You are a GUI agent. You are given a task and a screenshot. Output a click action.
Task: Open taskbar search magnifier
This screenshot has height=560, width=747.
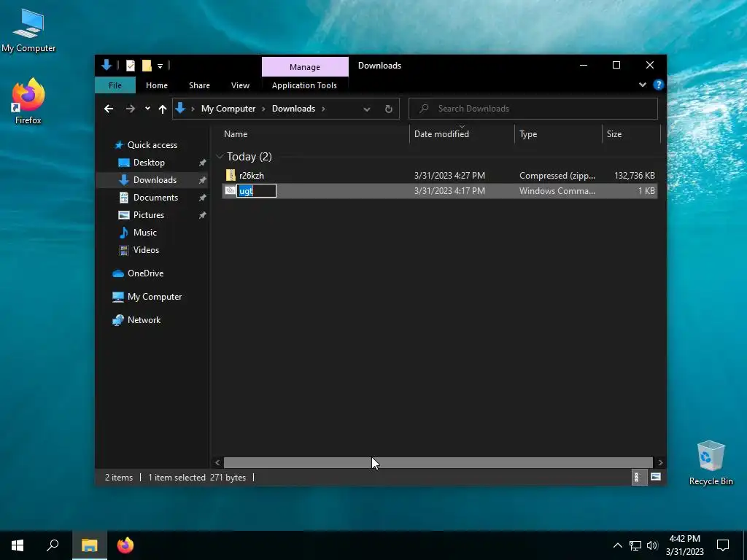pos(53,545)
